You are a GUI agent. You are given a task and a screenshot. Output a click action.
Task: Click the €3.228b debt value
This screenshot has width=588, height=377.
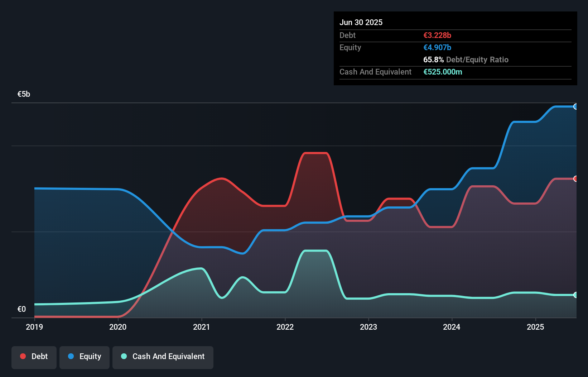pos(437,35)
